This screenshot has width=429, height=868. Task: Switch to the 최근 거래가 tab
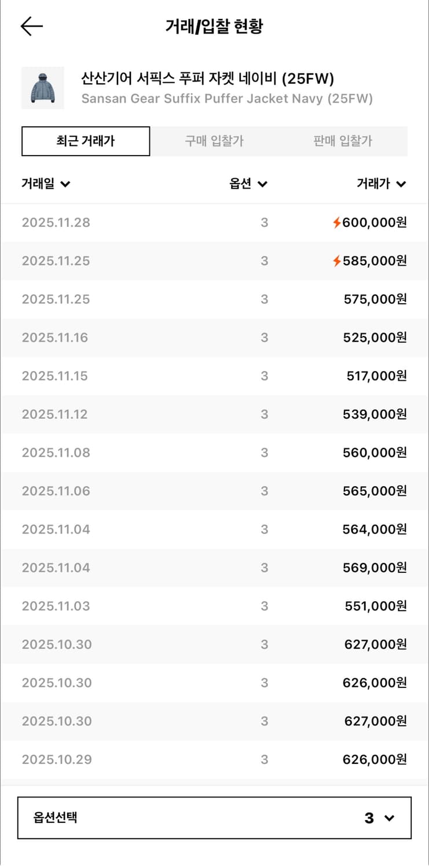[86, 141]
